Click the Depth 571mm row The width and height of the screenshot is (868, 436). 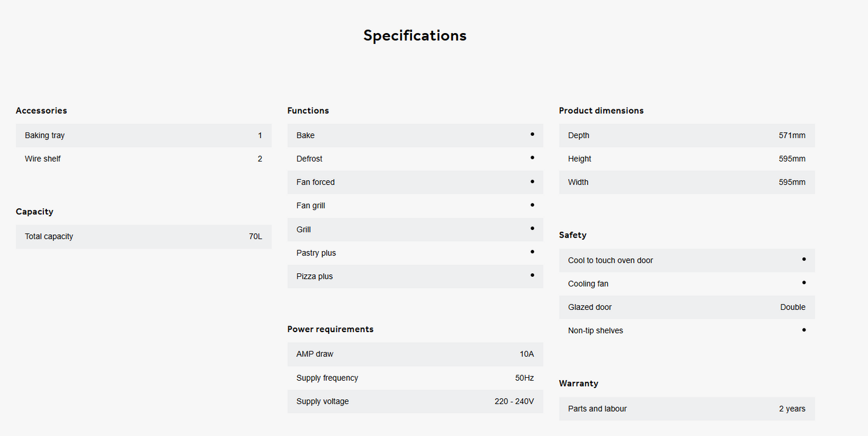pos(687,136)
